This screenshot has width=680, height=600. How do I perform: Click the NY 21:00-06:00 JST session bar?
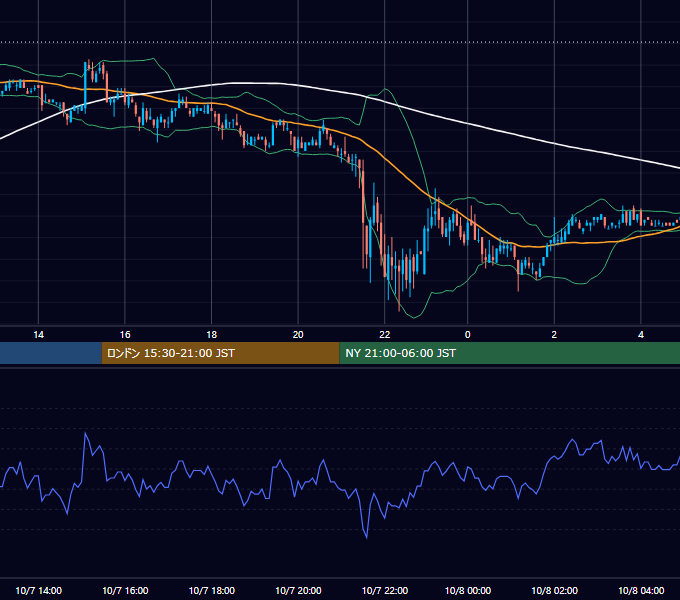[510, 353]
